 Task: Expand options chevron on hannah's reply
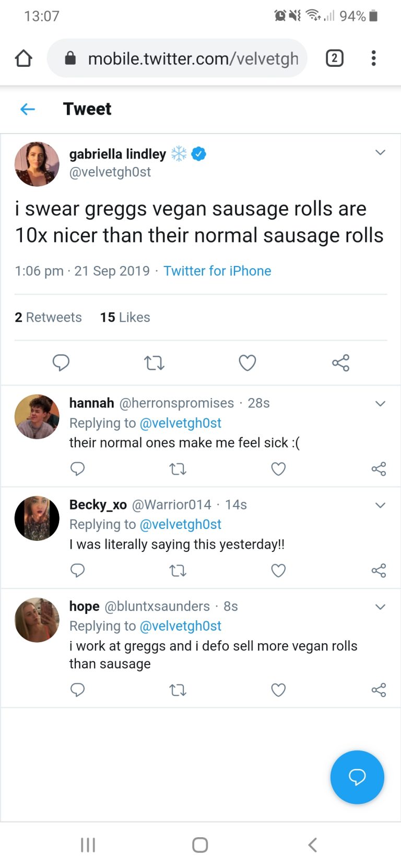click(381, 404)
